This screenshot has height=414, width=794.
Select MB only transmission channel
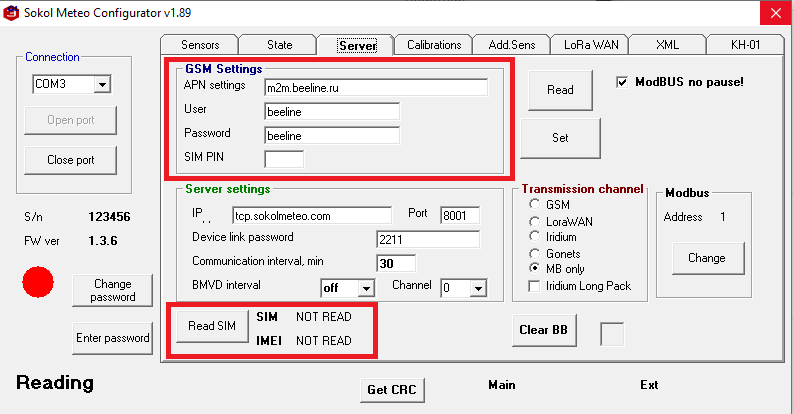(534, 268)
